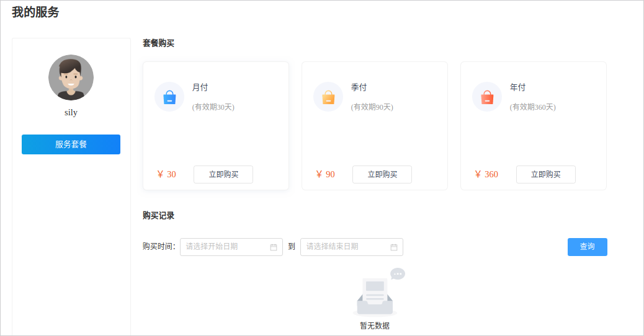Viewport: 644px width, 336px height.
Task: Click the speech bubble icon above the empty tray
Action: pos(398,273)
